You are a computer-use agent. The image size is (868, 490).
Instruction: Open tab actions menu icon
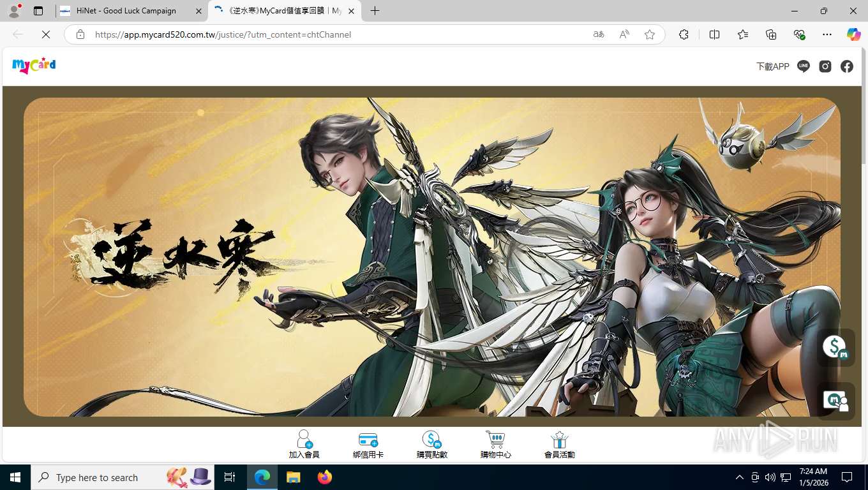[x=38, y=11]
